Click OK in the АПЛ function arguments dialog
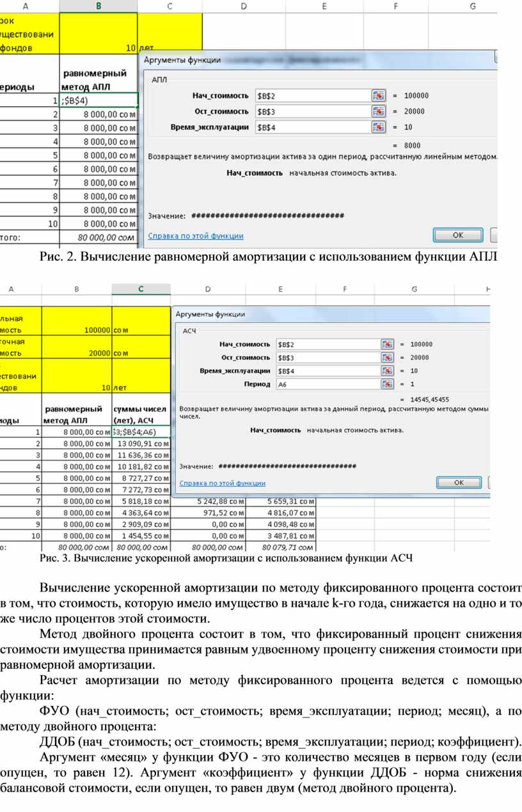 458,235
